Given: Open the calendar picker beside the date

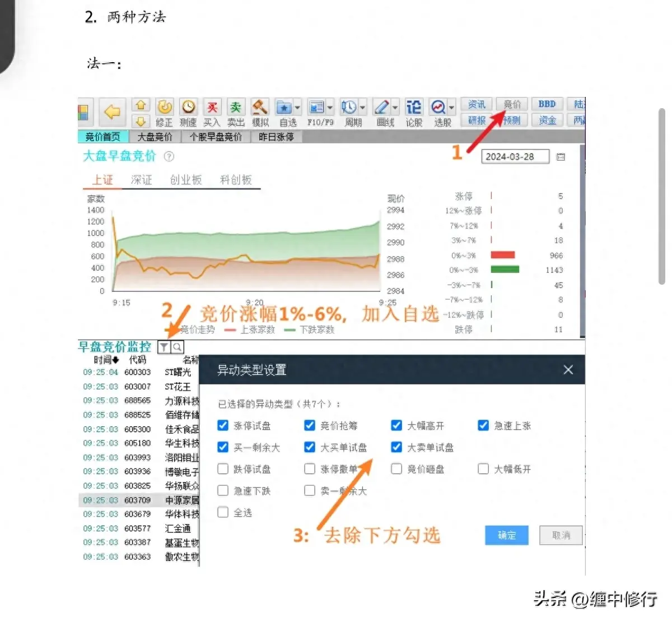Looking at the screenshot, I should pyautogui.click(x=561, y=157).
